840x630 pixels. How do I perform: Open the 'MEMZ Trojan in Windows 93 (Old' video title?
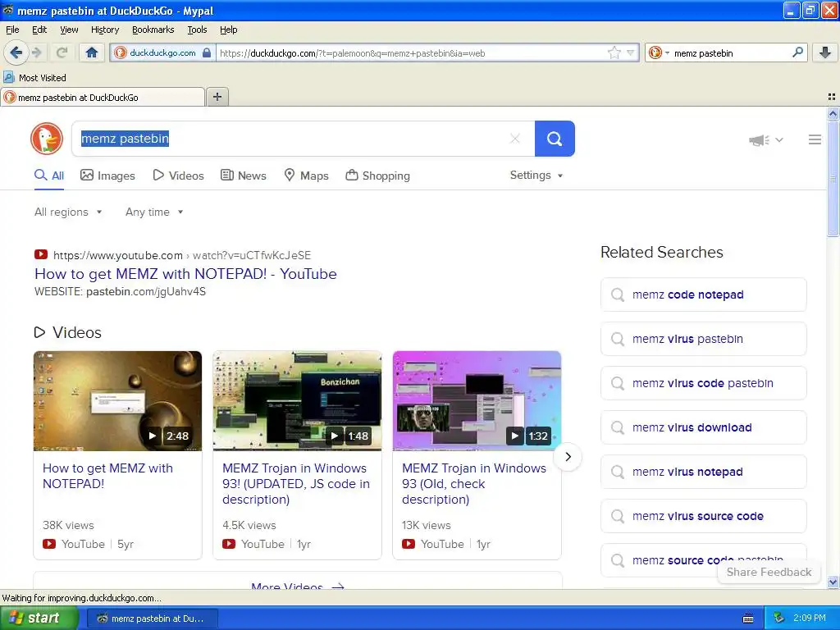474,484
